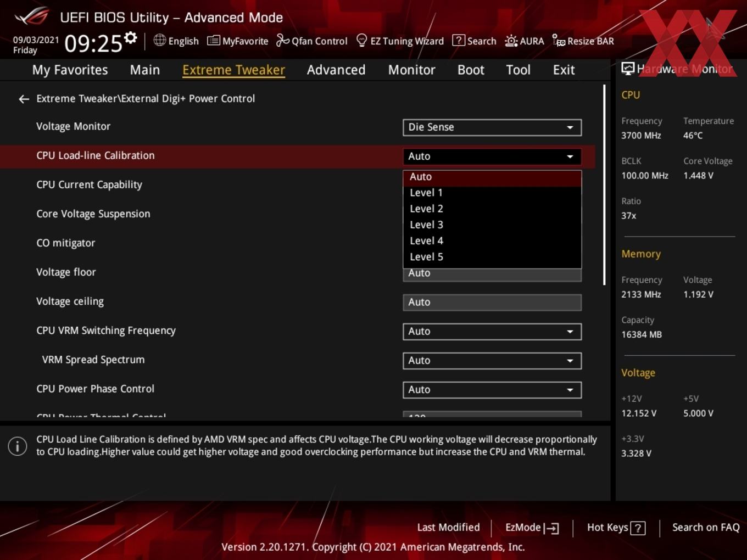Open MyFavorite list icon

(213, 41)
